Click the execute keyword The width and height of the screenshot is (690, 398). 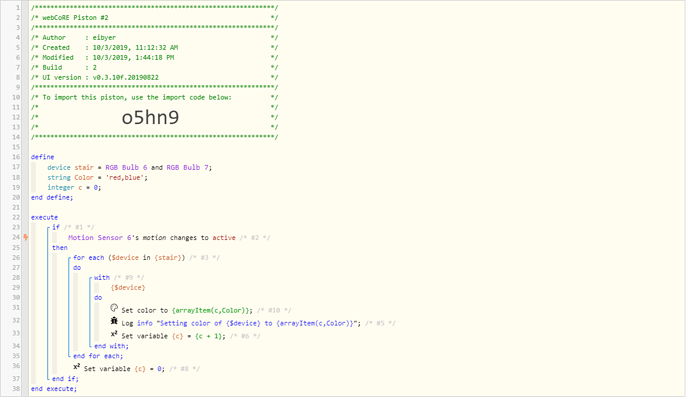tap(44, 217)
